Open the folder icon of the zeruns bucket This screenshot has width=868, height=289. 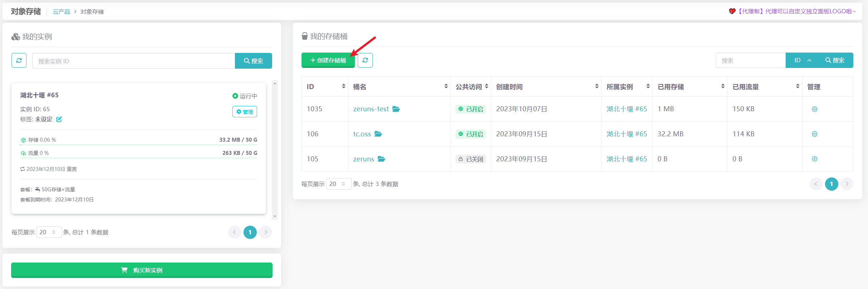tap(381, 159)
